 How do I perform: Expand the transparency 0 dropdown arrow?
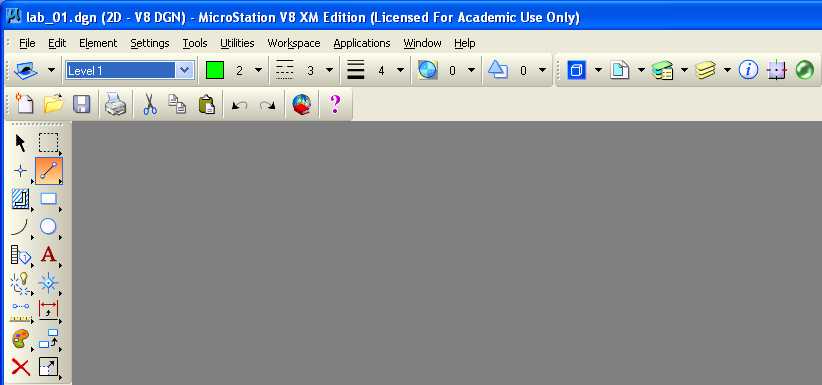coord(471,70)
